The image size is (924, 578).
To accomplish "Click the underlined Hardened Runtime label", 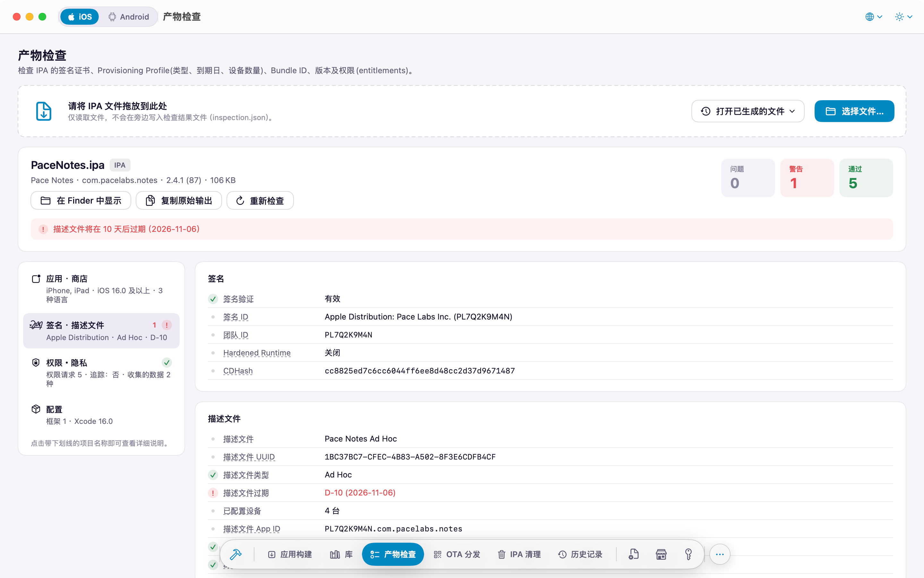I will point(257,353).
